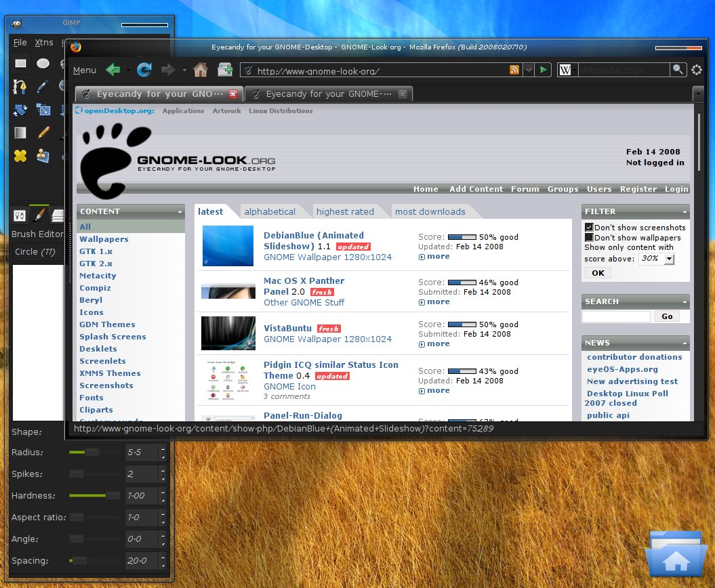Choose the GIMP Blend gradient tool
Screen dimensions: 715x588
(20, 133)
